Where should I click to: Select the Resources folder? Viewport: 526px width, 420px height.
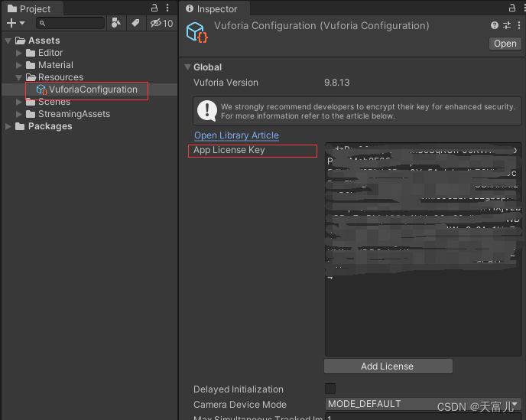[60, 77]
